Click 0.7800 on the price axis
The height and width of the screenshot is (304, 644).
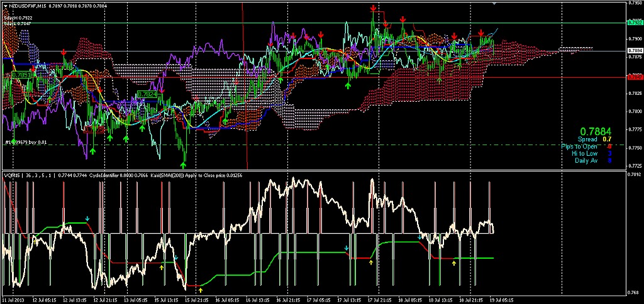click(x=634, y=112)
